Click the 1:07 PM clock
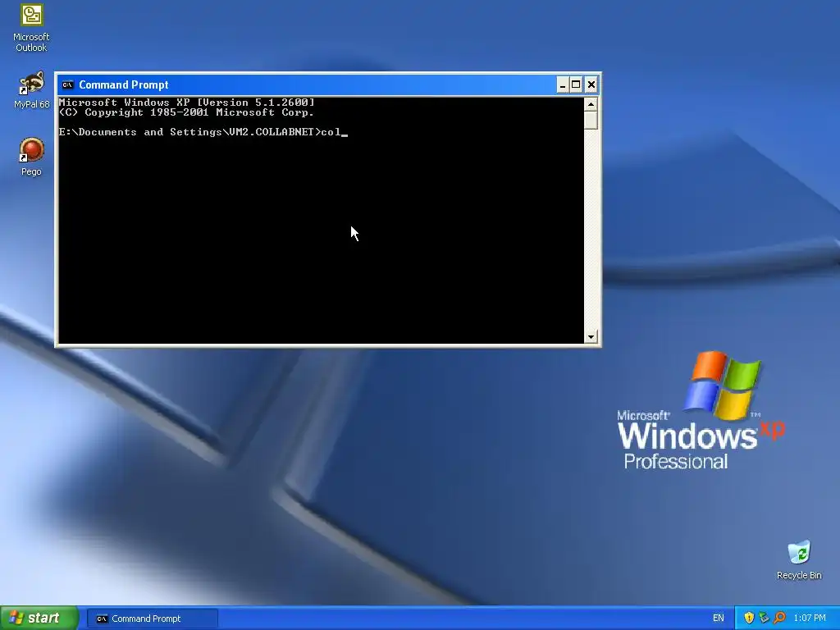The image size is (840, 630). point(810,619)
